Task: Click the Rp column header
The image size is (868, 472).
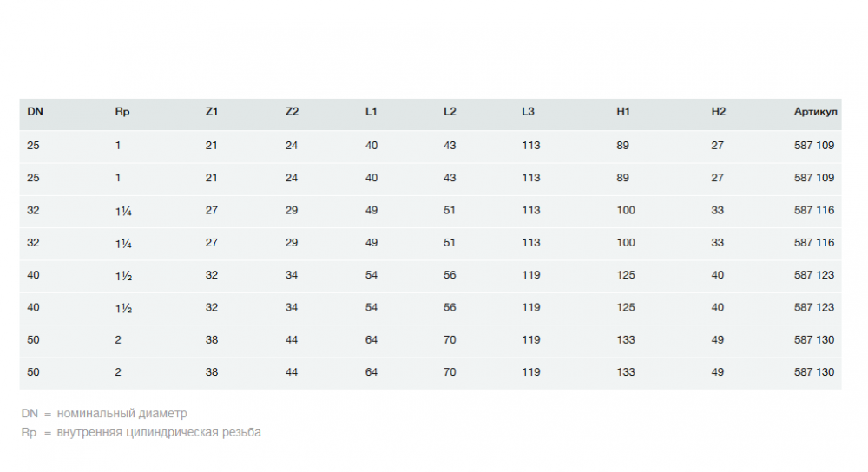Action: (122, 112)
